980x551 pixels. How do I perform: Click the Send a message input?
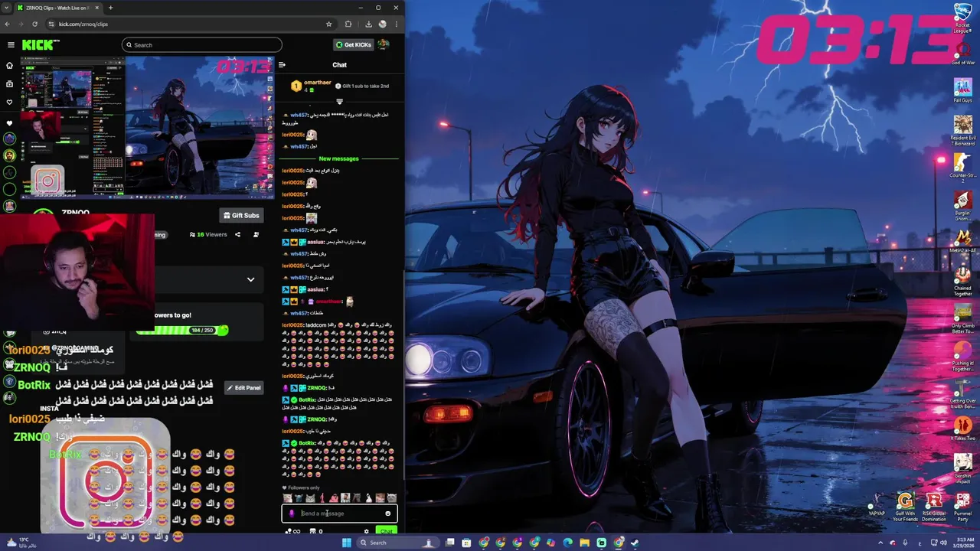[x=339, y=514]
